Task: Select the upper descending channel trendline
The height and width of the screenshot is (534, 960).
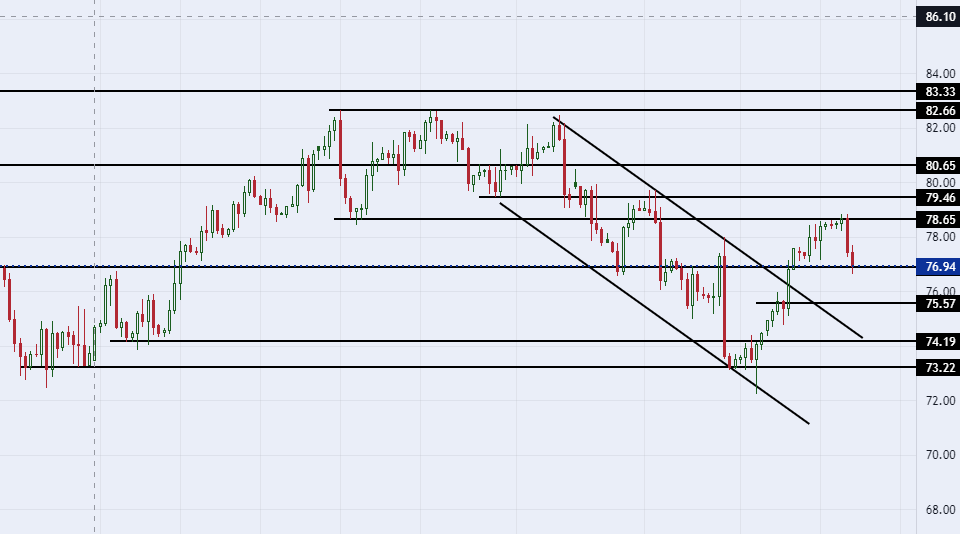Action: [x=707, y=227]
